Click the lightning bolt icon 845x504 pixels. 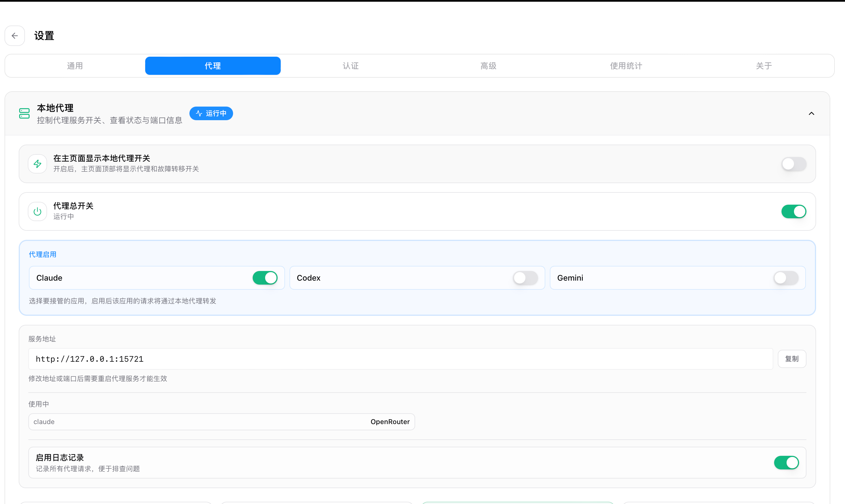pyautogui.click(x=37, y=164)
